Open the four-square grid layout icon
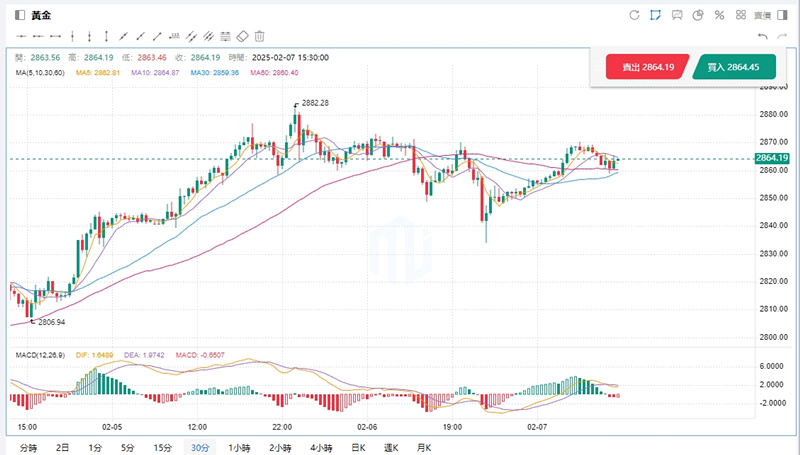 [x=741, y=15]
